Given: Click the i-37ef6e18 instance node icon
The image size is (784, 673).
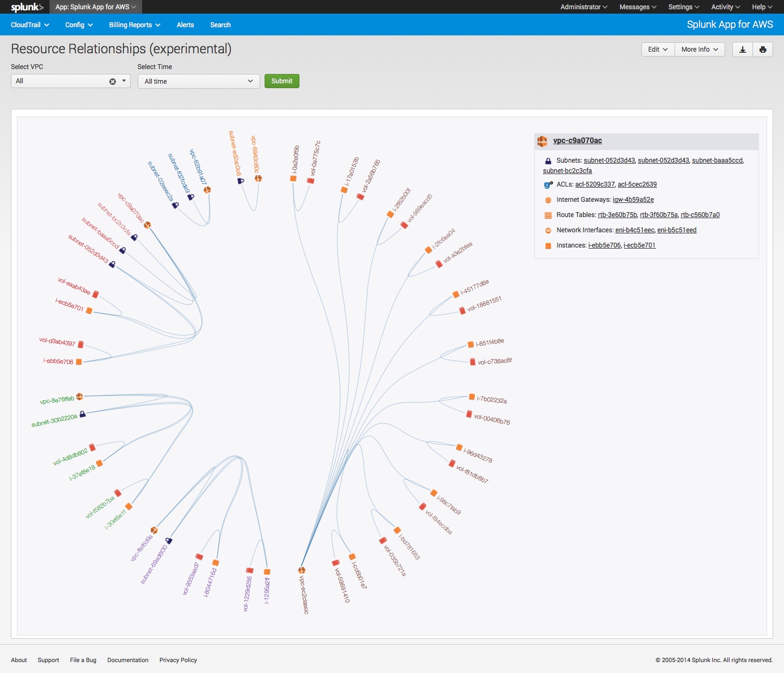Looking at the screenshot, I should [x=99, y=464].
